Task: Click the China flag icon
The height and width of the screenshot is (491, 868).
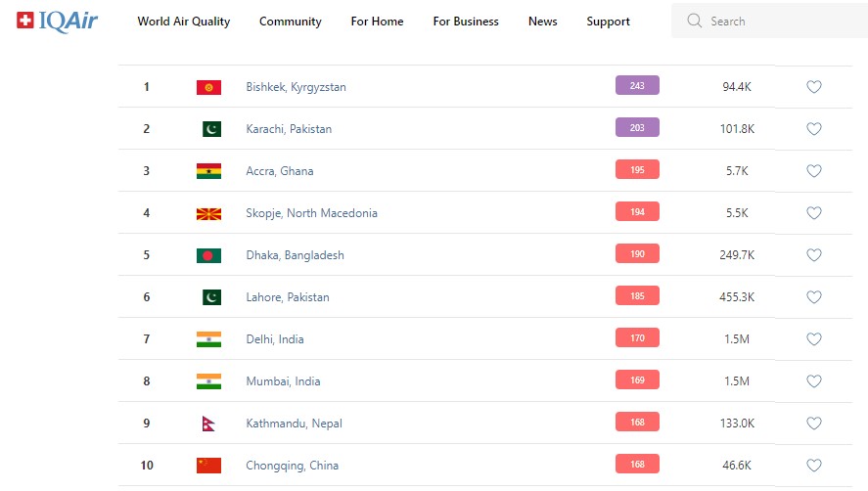Action: point(208,466)
